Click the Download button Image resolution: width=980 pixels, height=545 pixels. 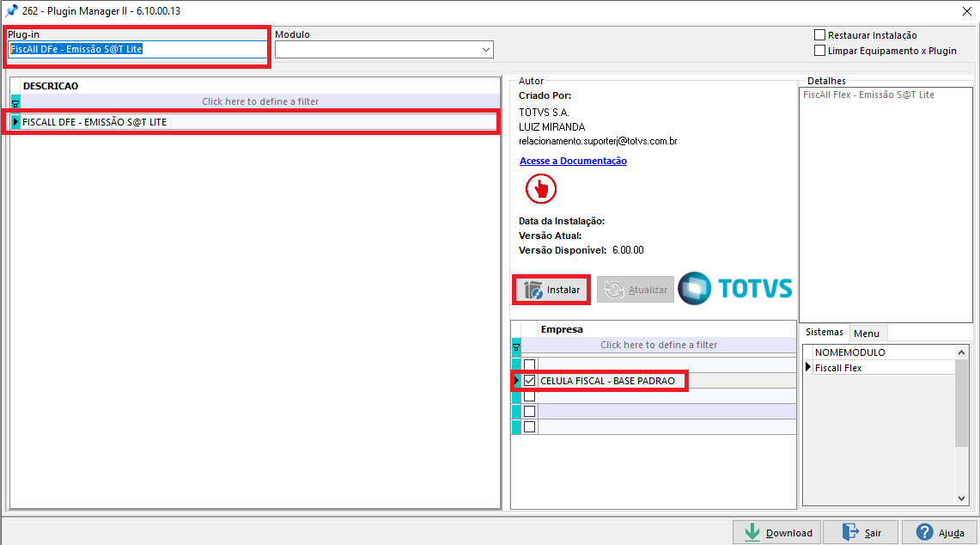click(777, 532)
